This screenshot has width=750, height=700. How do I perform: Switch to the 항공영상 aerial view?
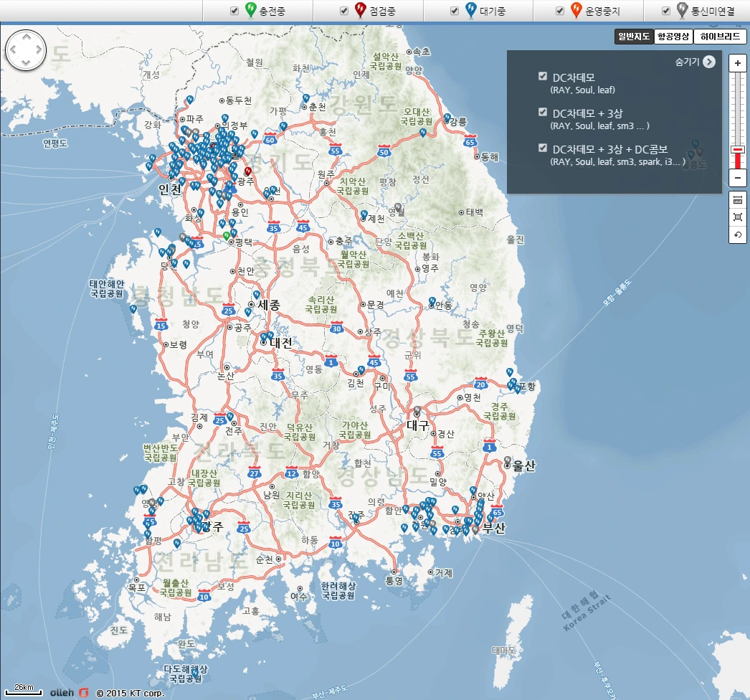(673, 37)
